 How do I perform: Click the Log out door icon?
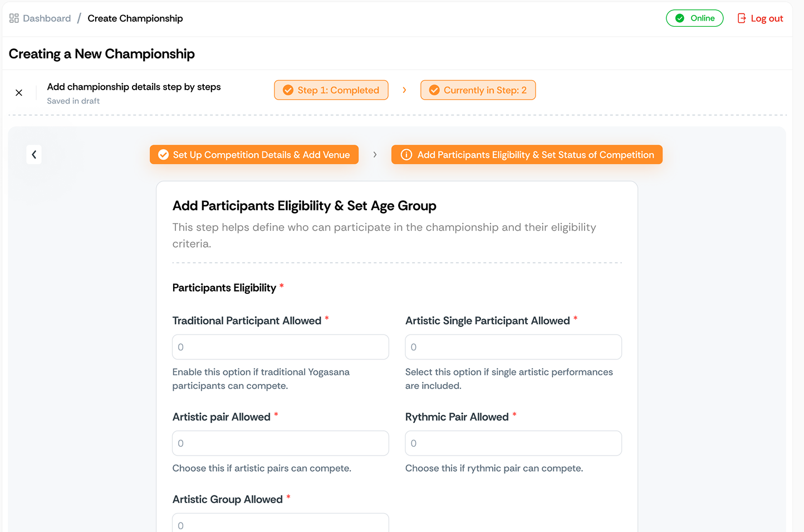click(742, 18)
